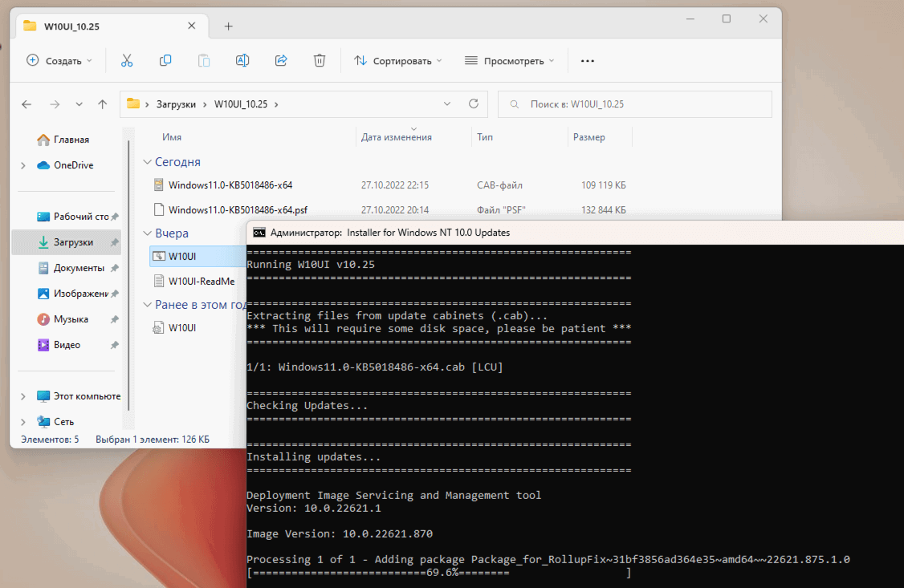Click САВ-файл type cell
The width and height of the screenshot is (904, 588).
pos(499,185)
